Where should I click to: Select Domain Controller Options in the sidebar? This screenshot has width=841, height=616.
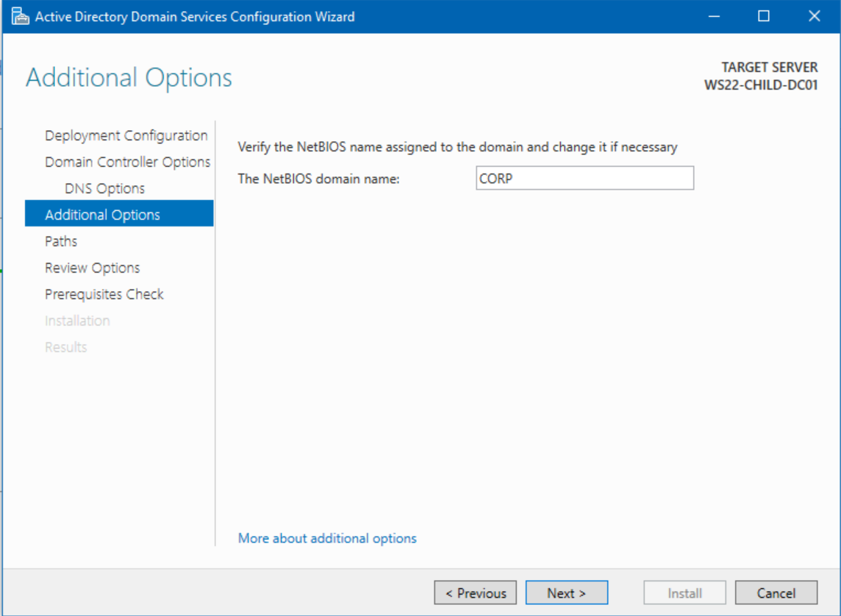click(126, 162)
